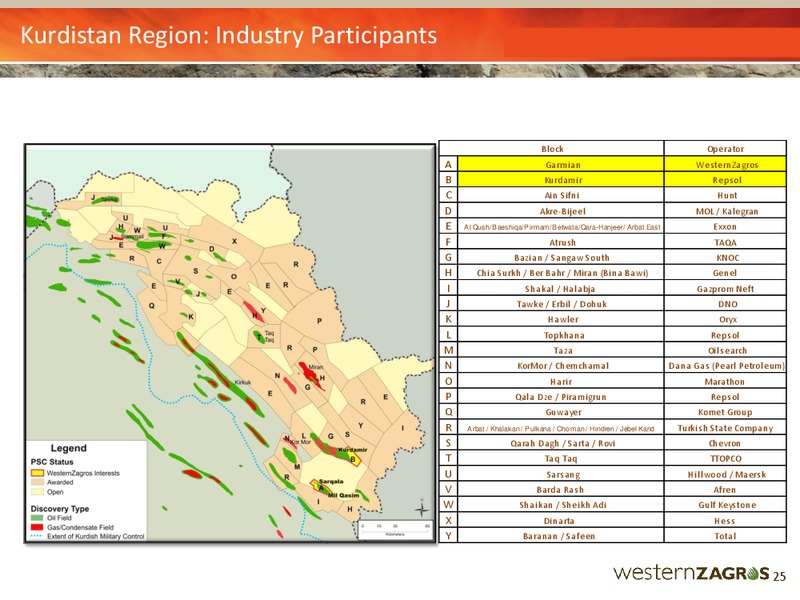Select the highlighted 'Kurdamir' table cell
Image resolution: width=800 pixels, height=600 pixels.
pyautogui.click(x=561, y=180)
